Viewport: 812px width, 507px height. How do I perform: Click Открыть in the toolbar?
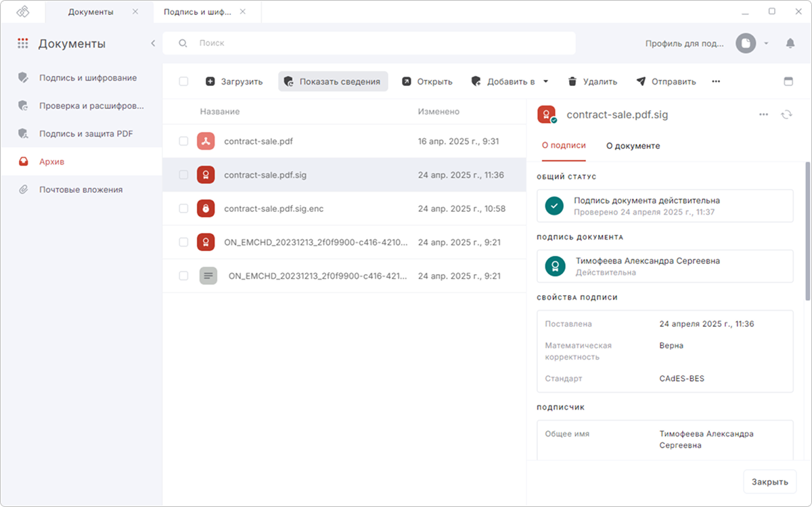(427, 81)
